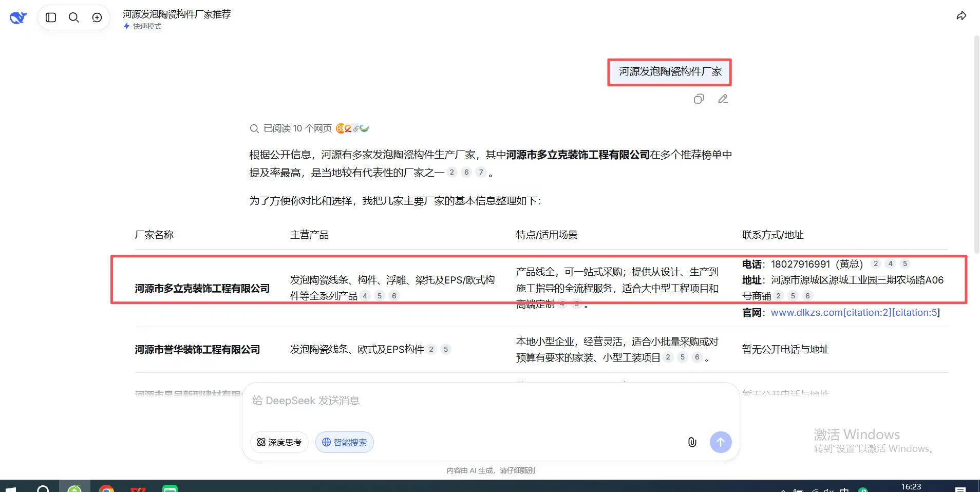This screenshot has width=980, height=492.
Task: Open citation 5 after 欧式构件等全系列产品
Action: tap(380, 296)
